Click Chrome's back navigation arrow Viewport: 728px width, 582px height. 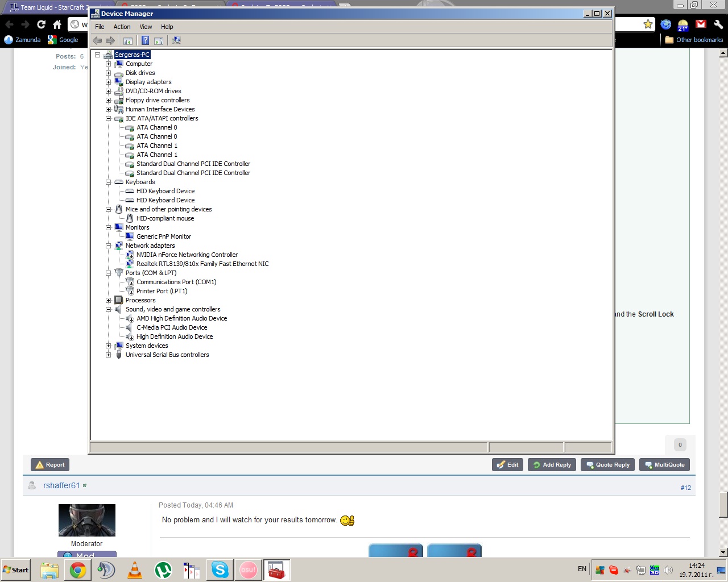pos(9,24)
